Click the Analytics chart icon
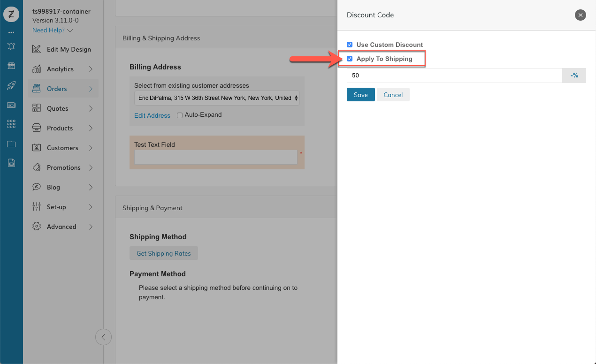 pyautogui.click(x=37, y=69)
